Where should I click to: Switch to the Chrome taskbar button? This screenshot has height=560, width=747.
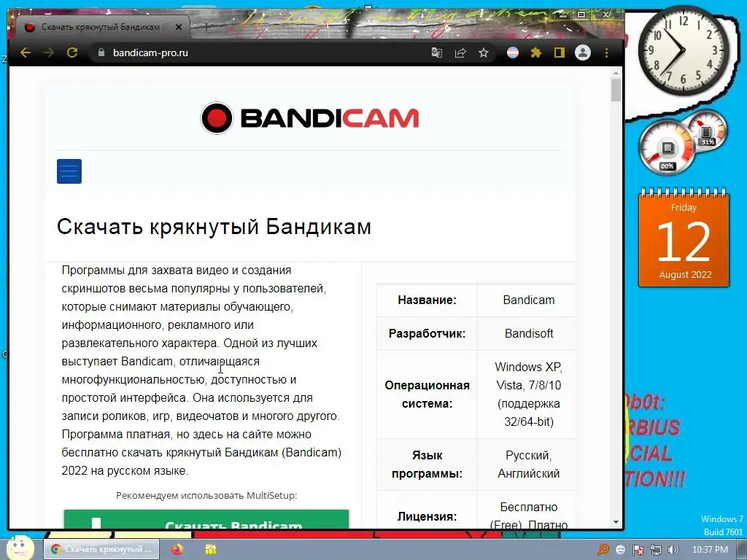tap(102, 549)
